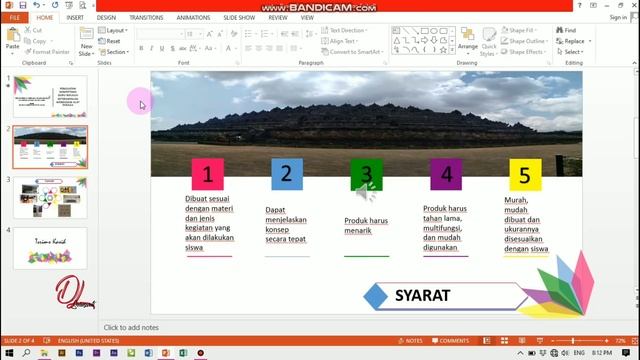Image resolution: width=640 pixels, height=360 pixels.
Task: Click the zoom in plus button
Action: pos(607,341)
